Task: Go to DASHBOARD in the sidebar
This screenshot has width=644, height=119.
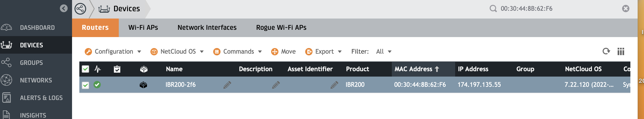Action: (37, 28)
